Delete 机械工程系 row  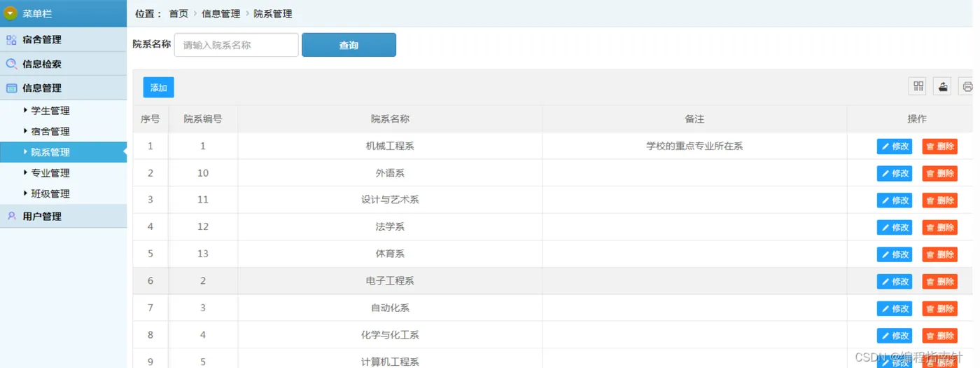point(939,146)
